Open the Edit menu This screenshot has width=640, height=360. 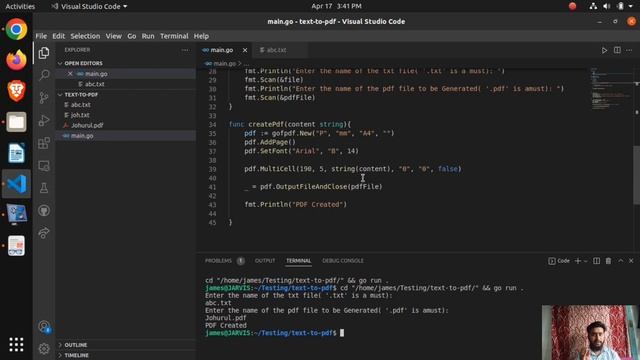[x=58, y=36]
